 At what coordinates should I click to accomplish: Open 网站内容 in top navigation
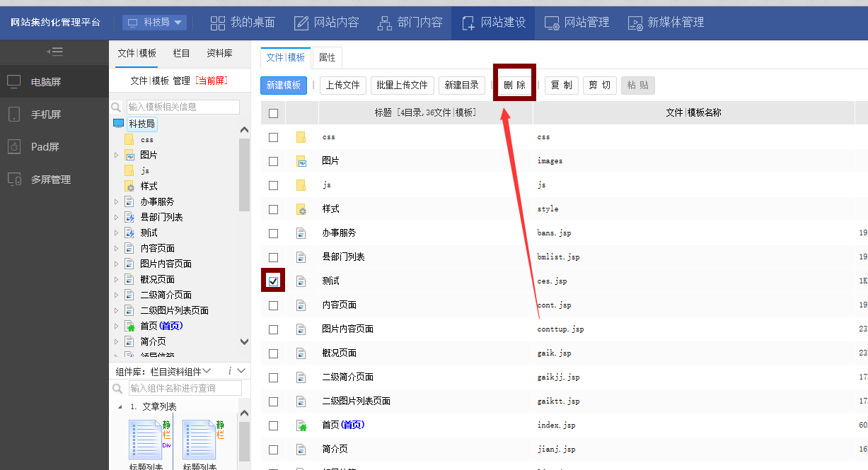(x=326, y=23)
